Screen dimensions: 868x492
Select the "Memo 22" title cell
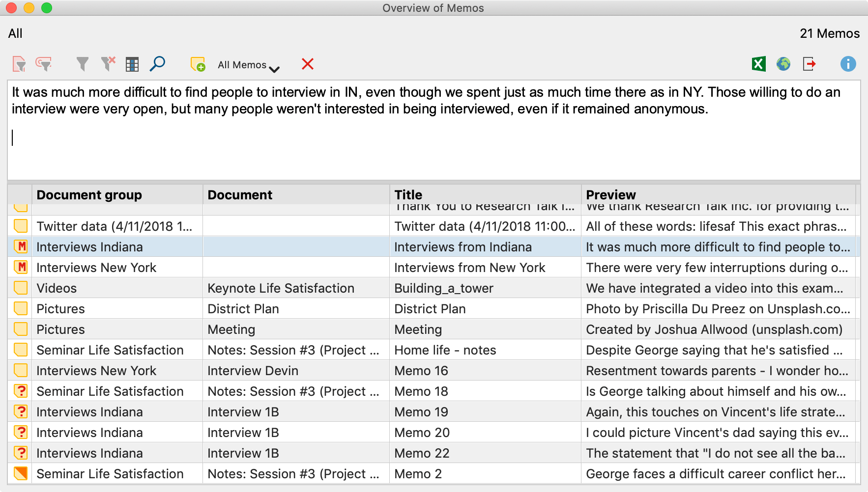pos(486,453)
